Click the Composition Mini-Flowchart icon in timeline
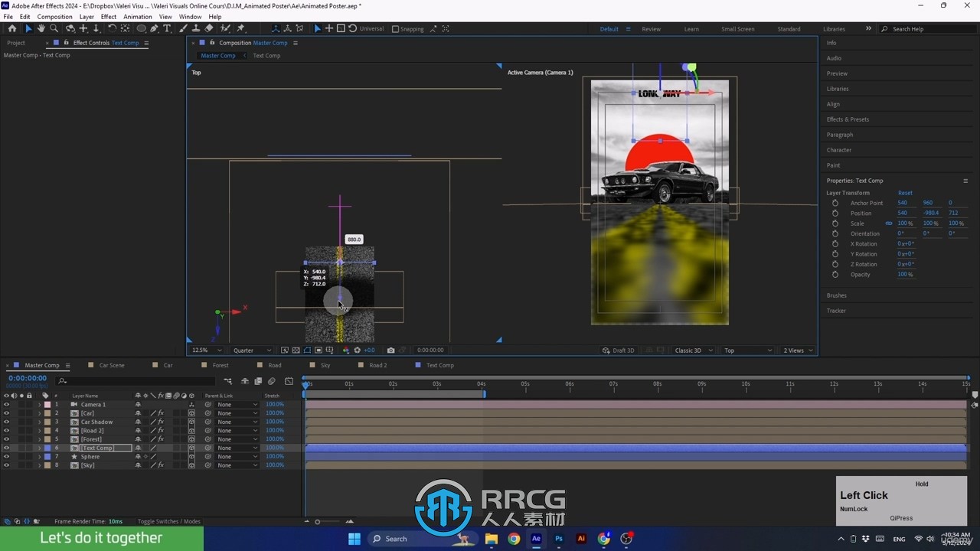Screen dimensions: 980x551 [x=228, y=381]
